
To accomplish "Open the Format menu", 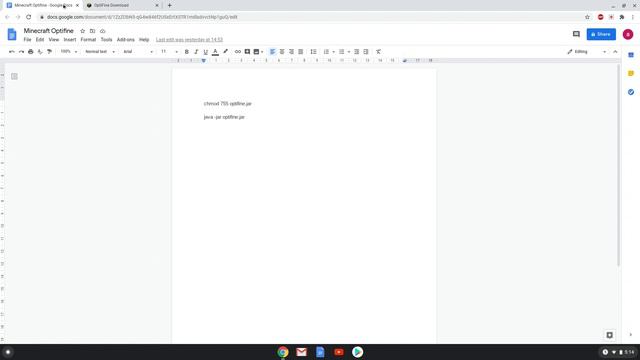I will pos(88,40).
